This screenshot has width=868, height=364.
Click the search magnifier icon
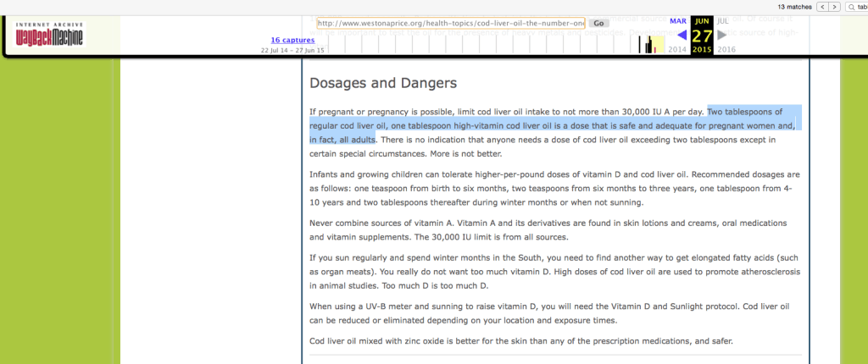click(850, 7)
